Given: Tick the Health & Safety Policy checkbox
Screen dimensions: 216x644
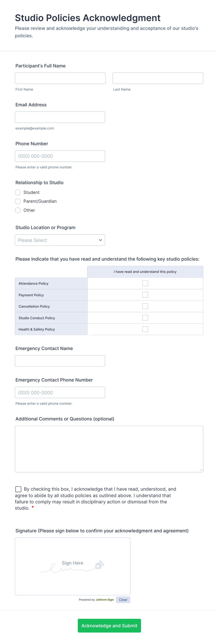Looking at the screenshot, I should (x=145, y=329).
